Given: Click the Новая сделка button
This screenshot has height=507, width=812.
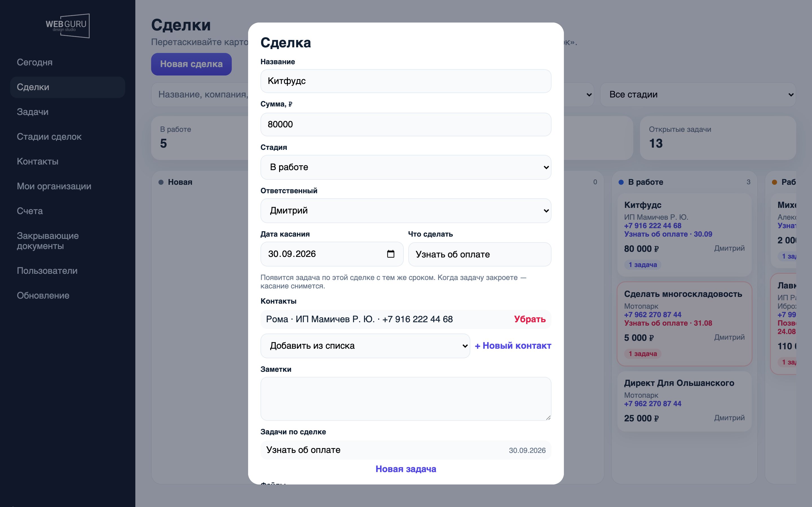Looking at the screenshot, I should 191,64.
